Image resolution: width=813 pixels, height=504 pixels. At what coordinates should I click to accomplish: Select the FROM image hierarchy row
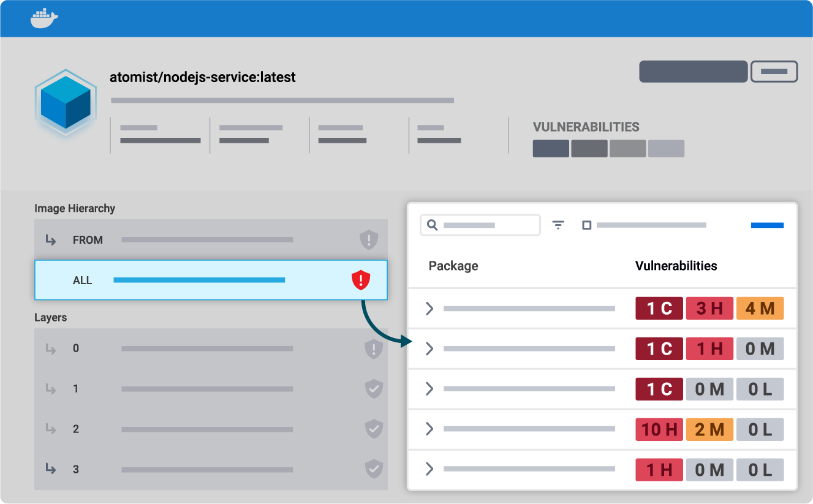click(x=211, y=240)
